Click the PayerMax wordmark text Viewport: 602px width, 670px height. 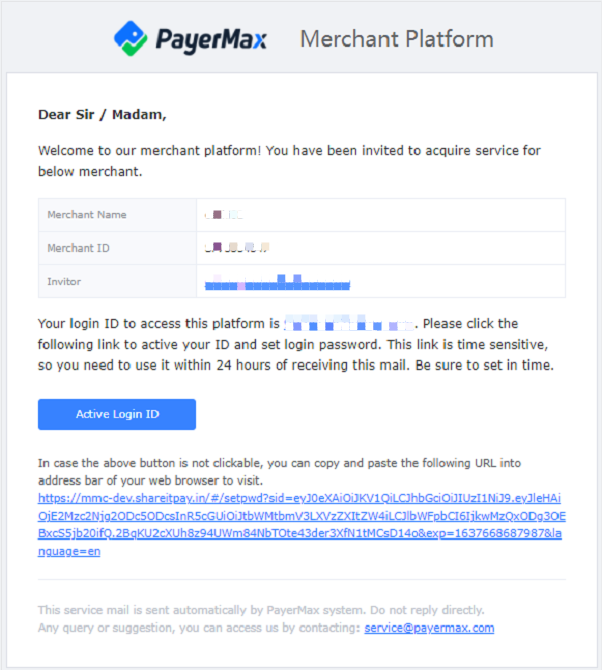tap(211, 40)
